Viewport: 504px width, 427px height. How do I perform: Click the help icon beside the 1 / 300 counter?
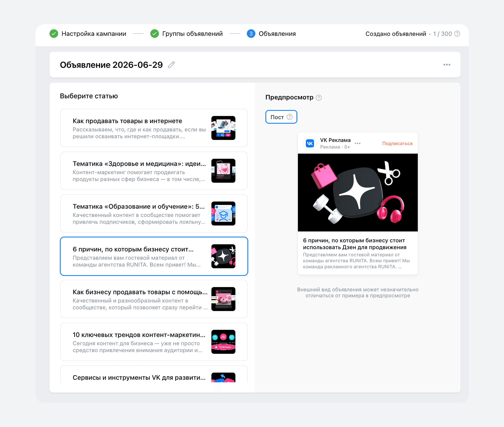tap(457, 34)
